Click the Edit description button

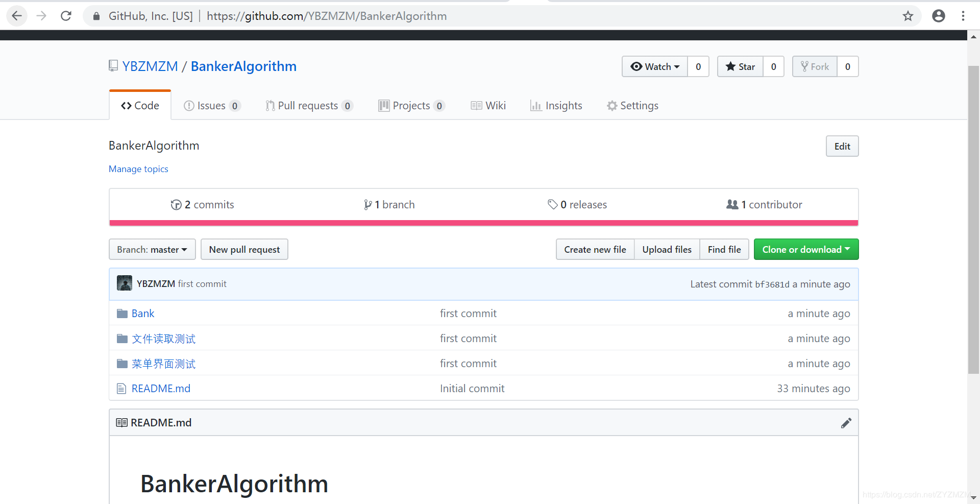click(842, 146)
